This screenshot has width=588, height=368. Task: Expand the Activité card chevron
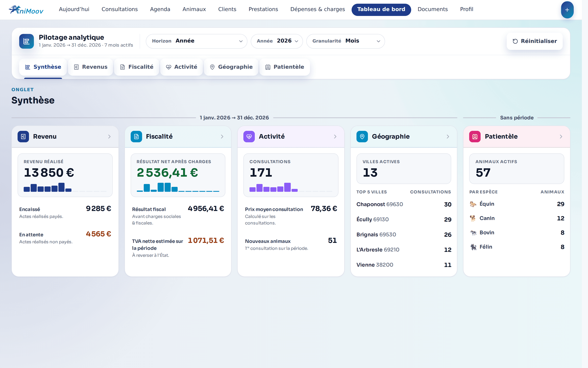335,137
